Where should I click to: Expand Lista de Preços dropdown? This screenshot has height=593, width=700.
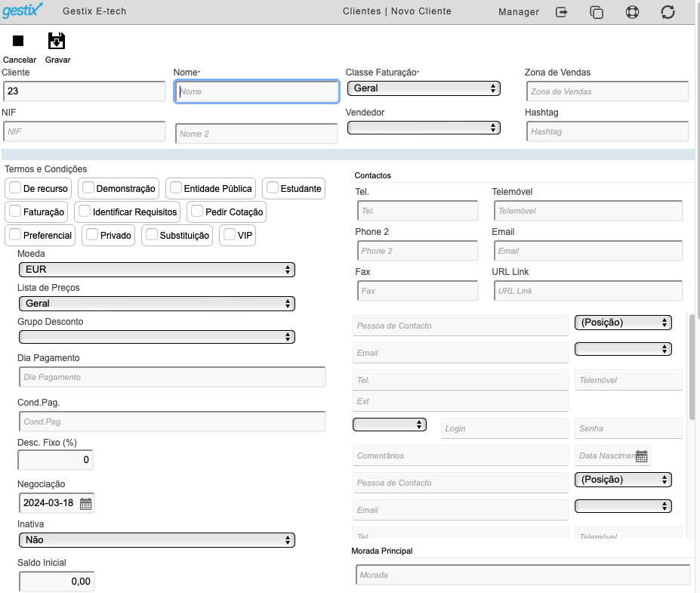[157, 304]
